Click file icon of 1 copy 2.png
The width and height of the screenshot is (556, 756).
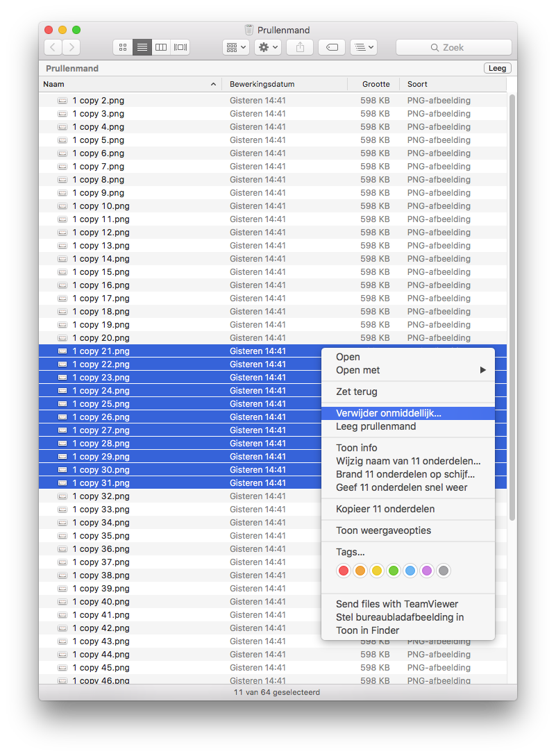[x=62, y=100]
